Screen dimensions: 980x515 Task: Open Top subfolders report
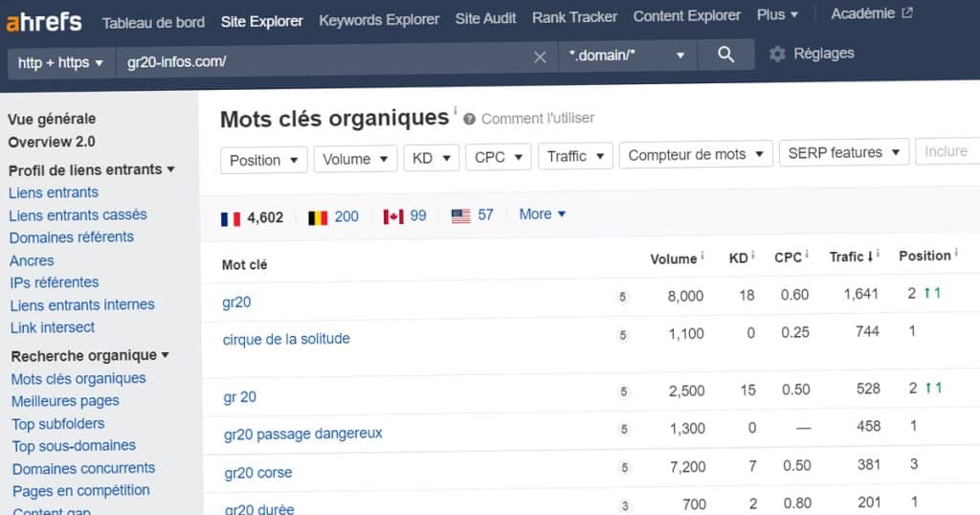point(58,424)
